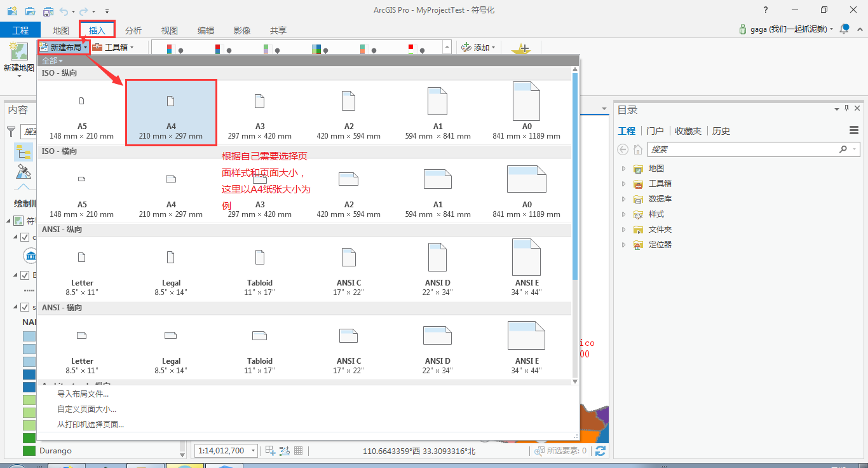Toggle the second layer checkbox beginning with B

tap(25, 275)
